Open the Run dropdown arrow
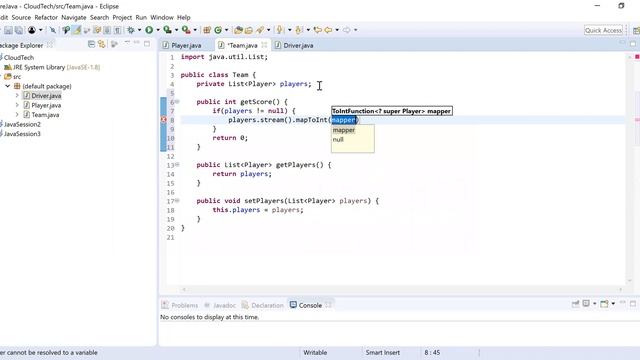 (x=158, y=30)
